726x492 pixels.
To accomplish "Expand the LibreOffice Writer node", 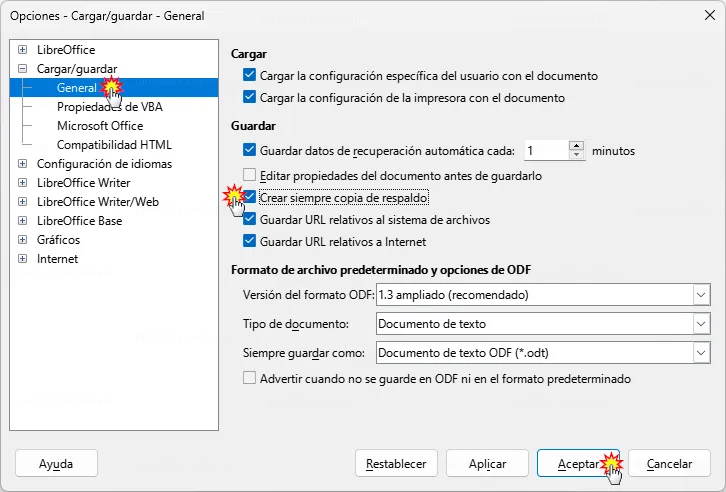I will (22, 182).
